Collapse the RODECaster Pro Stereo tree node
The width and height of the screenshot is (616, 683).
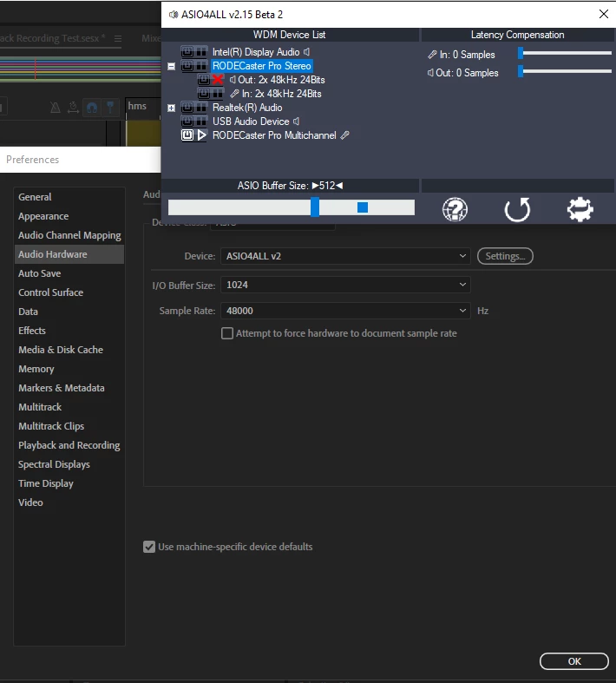click(172, 66)
